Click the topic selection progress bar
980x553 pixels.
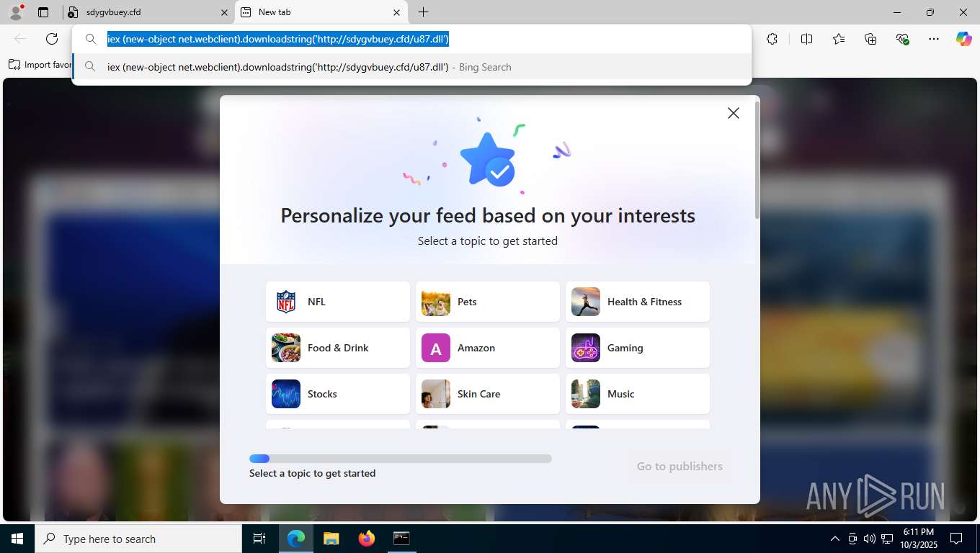(x=401, y=459)
